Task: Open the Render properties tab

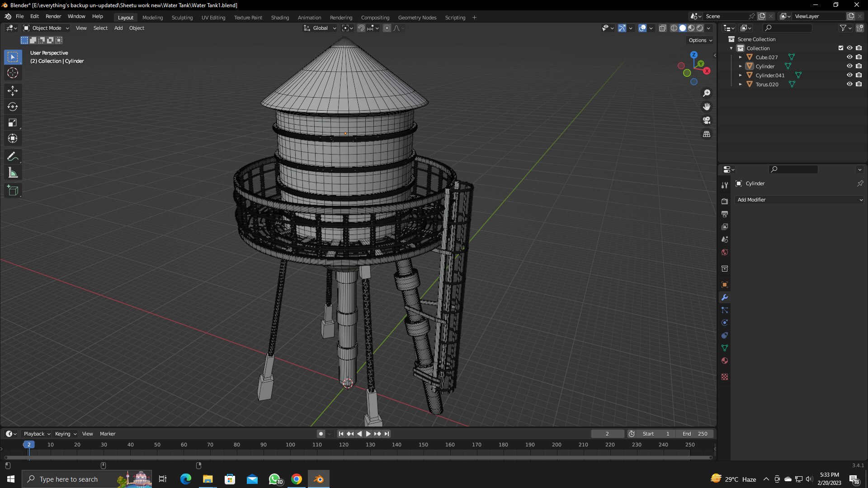Action: pos(725,201)
